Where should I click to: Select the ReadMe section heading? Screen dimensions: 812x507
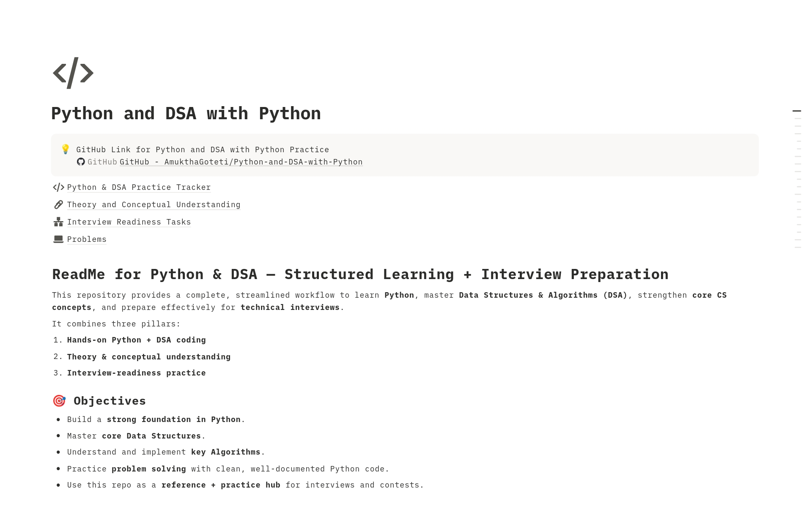tap(360, 274)
